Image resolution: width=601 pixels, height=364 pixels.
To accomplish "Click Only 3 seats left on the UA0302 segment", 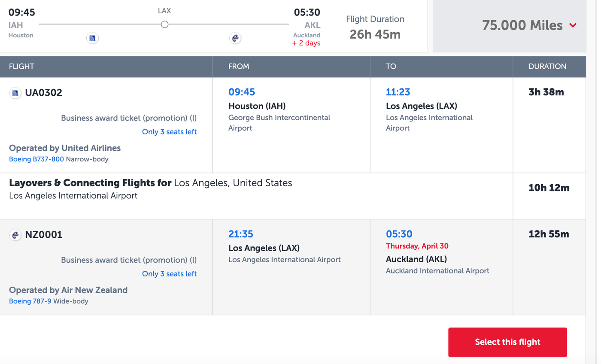I will coord(169,132).
